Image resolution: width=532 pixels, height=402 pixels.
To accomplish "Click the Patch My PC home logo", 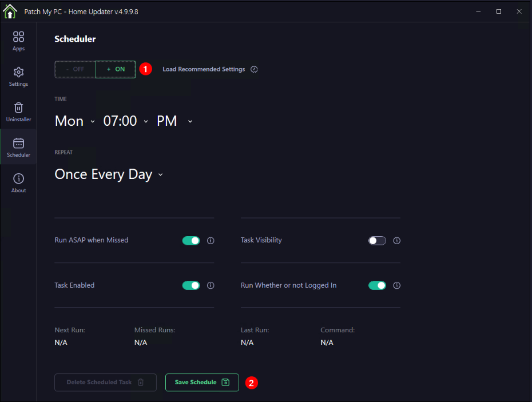I will point(10,11).
